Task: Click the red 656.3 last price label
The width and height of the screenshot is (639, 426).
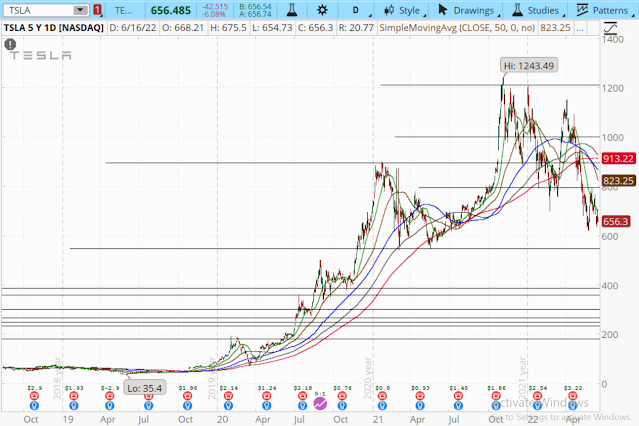Action: [616, 221]
